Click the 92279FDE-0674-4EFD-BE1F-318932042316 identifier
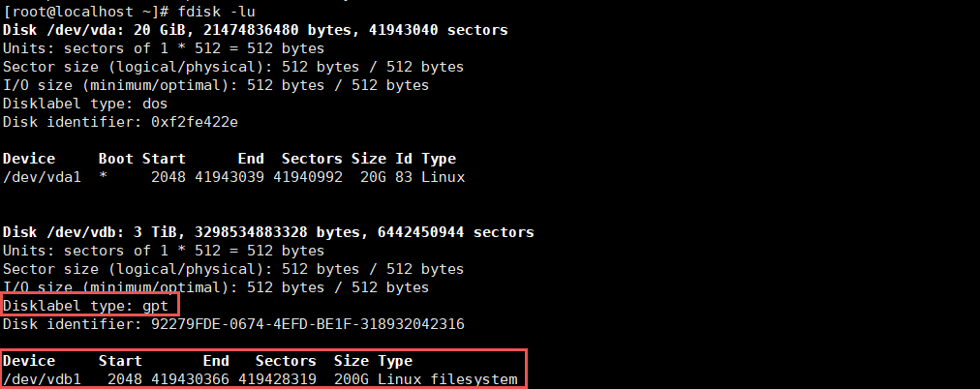This screenshot has width=980, height=389. [x=308, y=325]
